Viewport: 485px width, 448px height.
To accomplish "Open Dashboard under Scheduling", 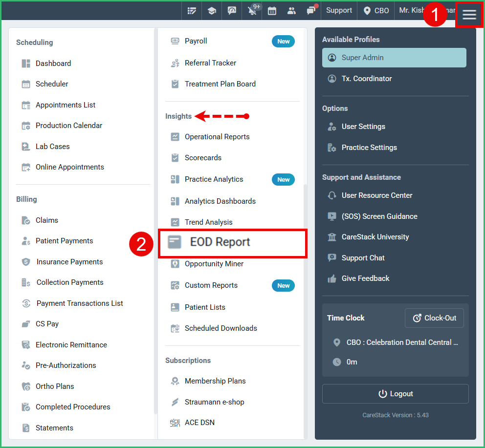I will pyautogui.click(x=53, y=64).
